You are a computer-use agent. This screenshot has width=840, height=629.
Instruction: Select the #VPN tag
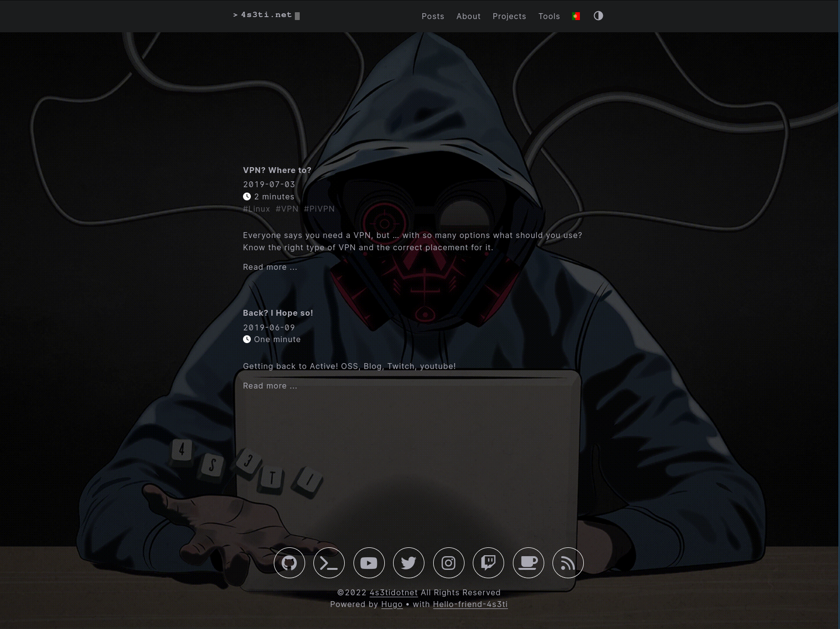(287, 209)
